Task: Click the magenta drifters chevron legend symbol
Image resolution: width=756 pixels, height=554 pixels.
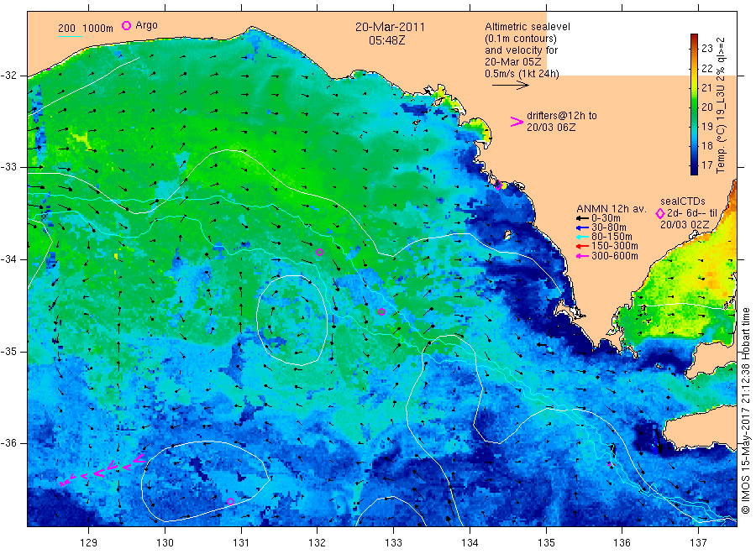Action: 517,122
